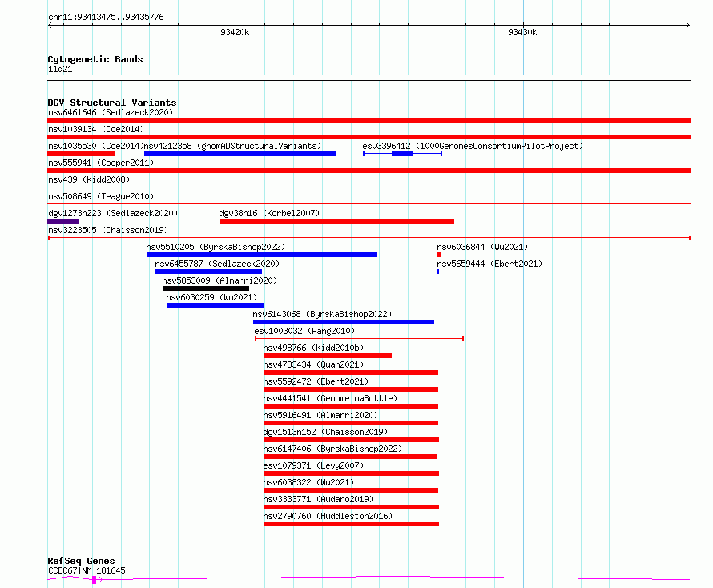This screenshot has height=588, width=713.
Task: Click the 93420k ruler tick label
Action: pos(235,32)
